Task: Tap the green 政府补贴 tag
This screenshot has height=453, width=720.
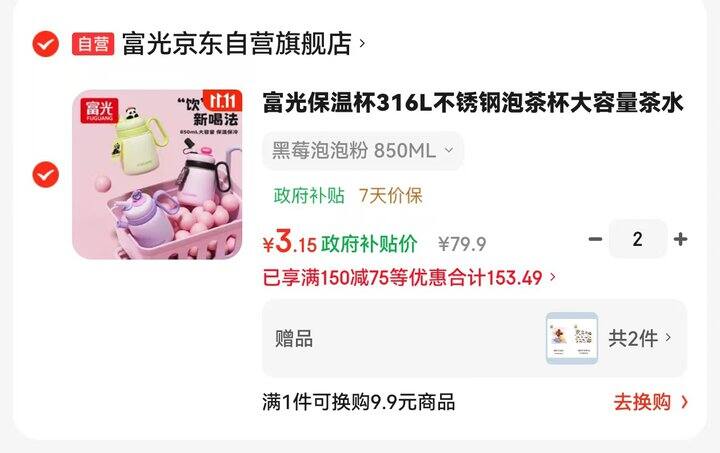Action: coord(309,196)
